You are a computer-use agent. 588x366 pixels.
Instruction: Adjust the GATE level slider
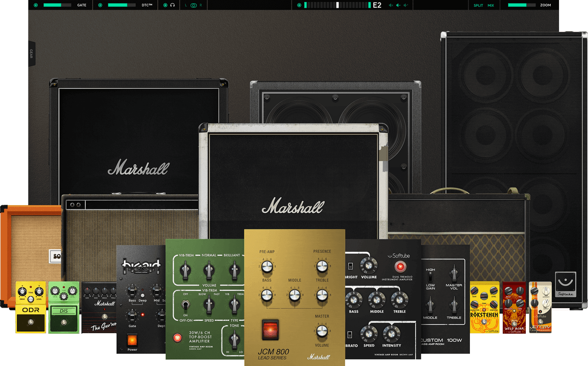[x=57, y=5]
